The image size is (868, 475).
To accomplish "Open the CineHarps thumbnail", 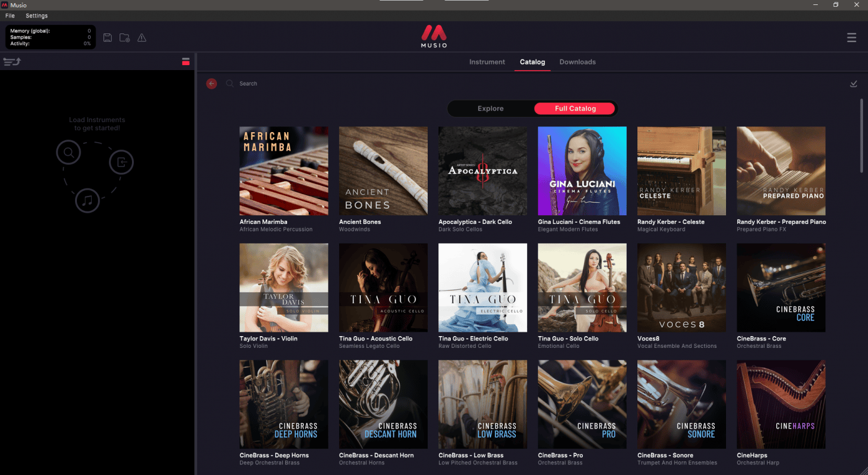I will tap(781, 404).
